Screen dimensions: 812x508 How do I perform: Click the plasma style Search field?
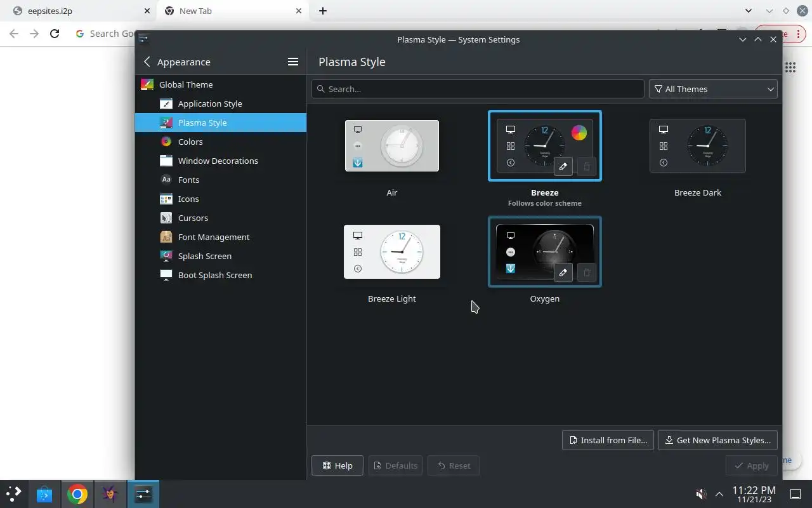[478, 89]
